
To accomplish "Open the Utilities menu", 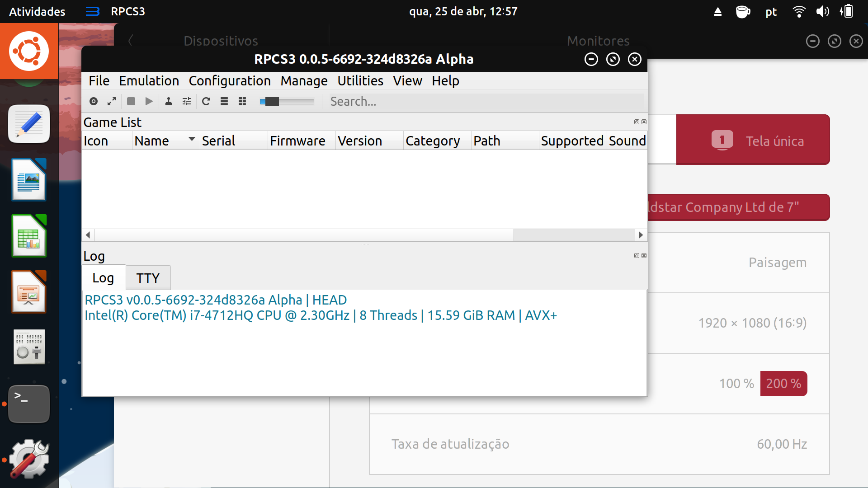I will (x=360, y=81).
